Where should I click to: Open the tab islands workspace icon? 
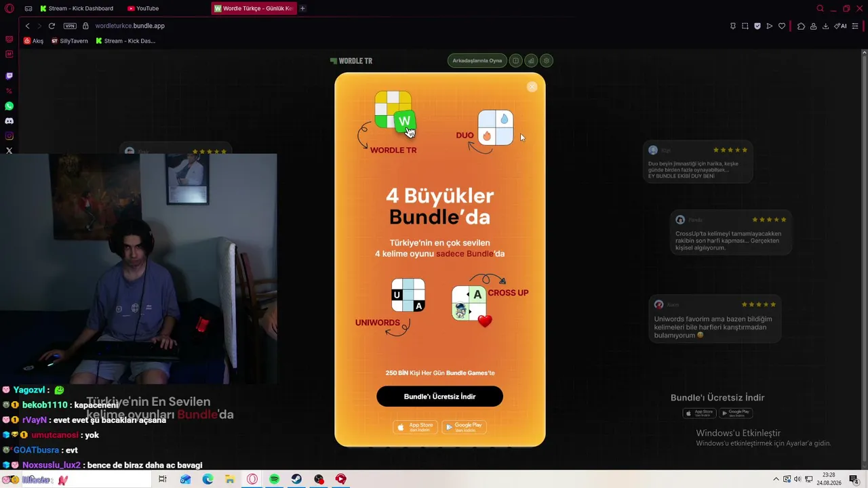[28, 8]
